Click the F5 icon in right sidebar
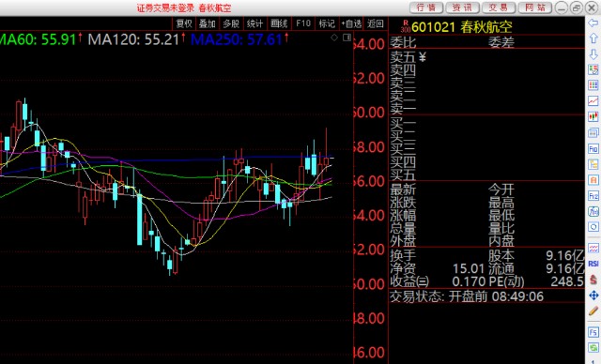This screenshot has height=364, width=601. click(593, 332)
